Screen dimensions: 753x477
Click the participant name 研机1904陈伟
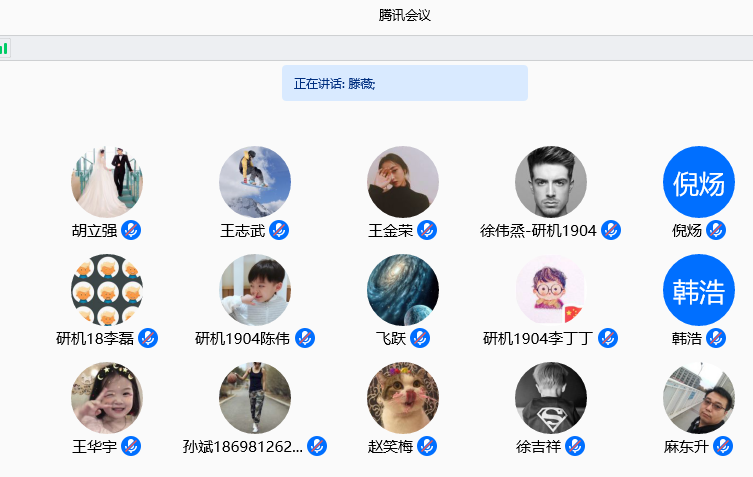(242, 339)
